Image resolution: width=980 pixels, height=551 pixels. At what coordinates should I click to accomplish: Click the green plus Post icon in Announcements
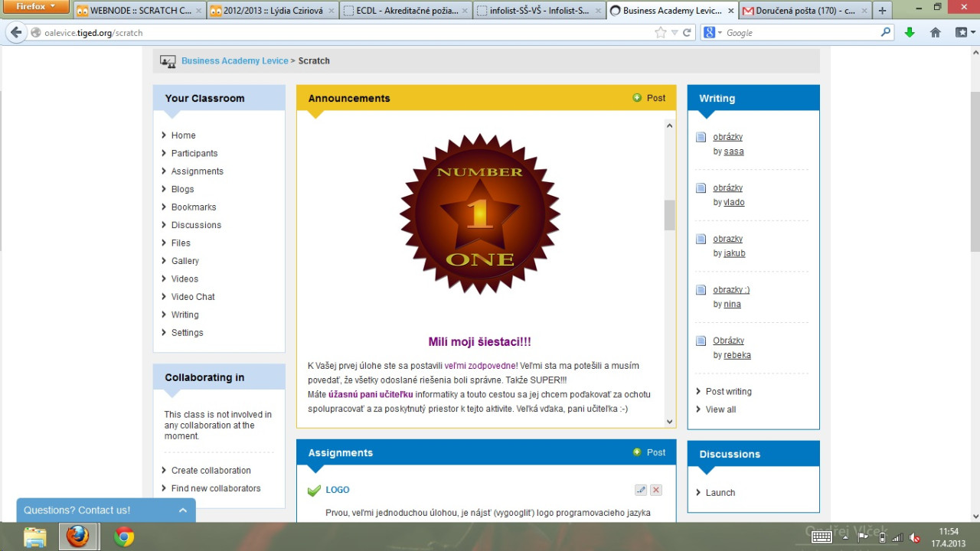click(637, 98)
